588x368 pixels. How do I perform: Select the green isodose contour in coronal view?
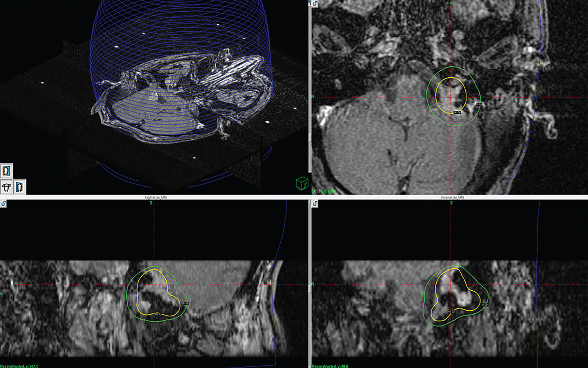tap(424, 298)
